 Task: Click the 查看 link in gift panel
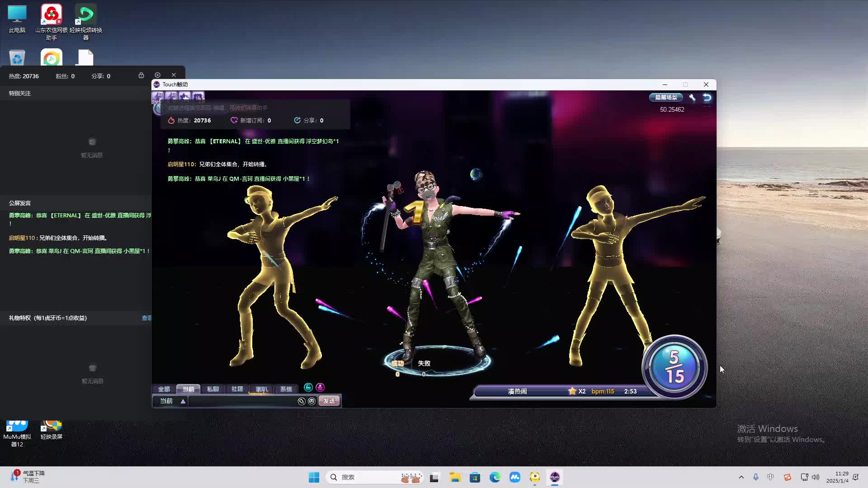(x=146, y=318)
